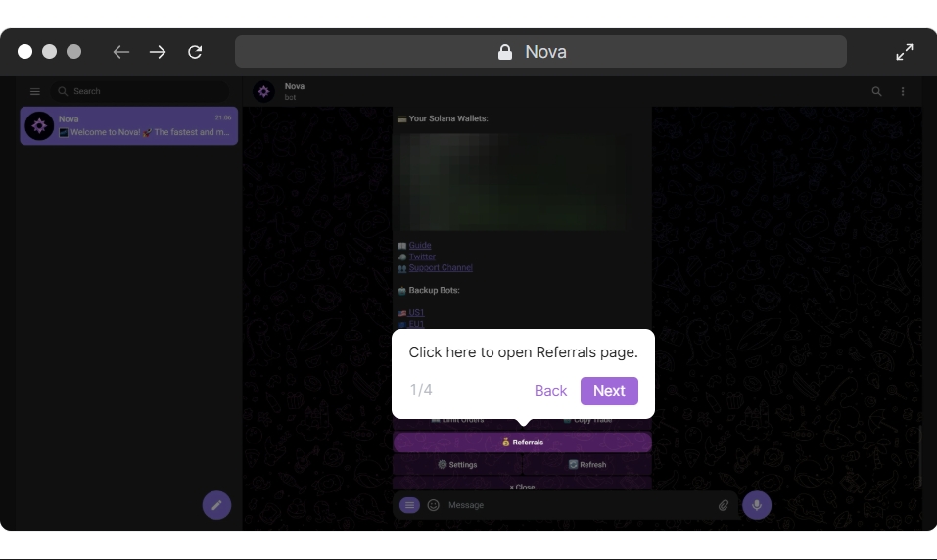Viewport: 937px width, 560px height.
Task: Compose a new message with the pencil button
Action: tap(216, 505)
